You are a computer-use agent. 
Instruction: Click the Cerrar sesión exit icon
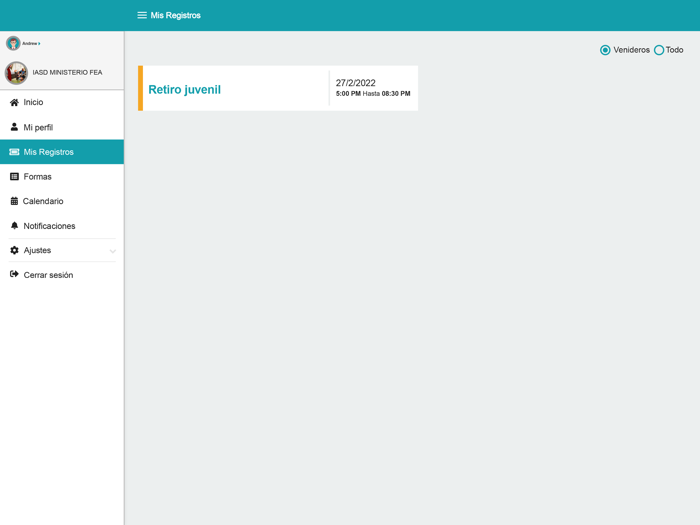[x=14, y=274]
